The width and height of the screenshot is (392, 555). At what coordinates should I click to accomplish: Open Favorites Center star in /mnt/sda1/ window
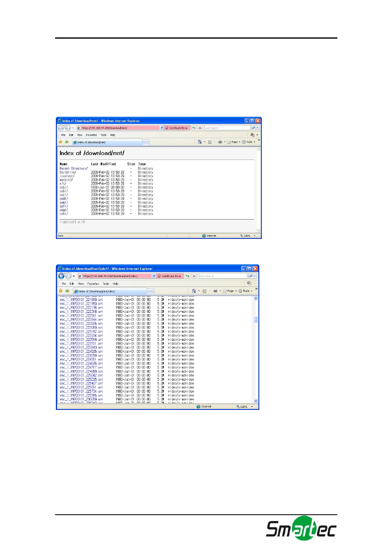click(61, 291)
